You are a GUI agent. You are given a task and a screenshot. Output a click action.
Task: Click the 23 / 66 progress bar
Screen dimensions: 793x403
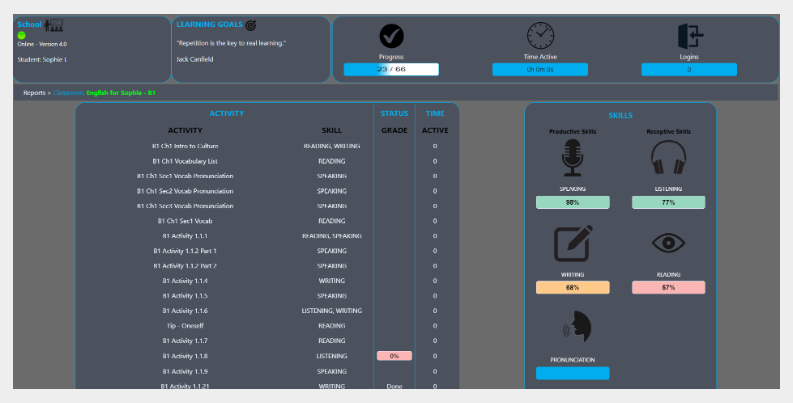pos(391,70)
